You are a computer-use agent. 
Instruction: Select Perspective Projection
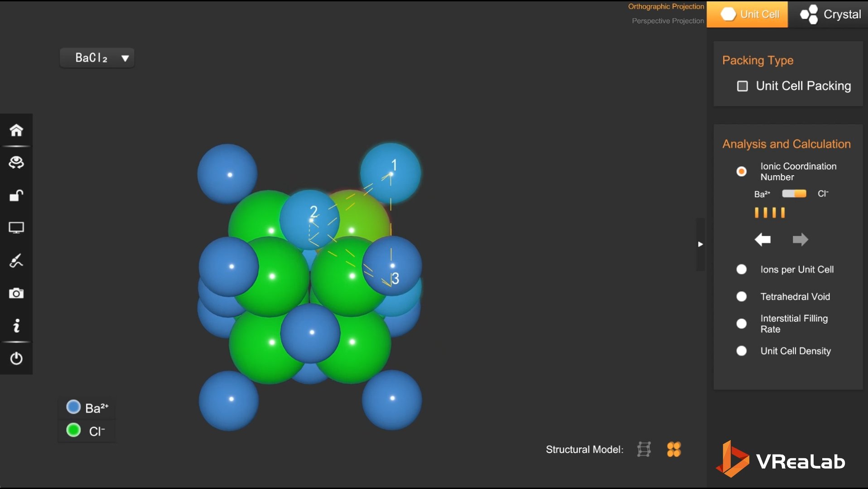click(668, 21)
